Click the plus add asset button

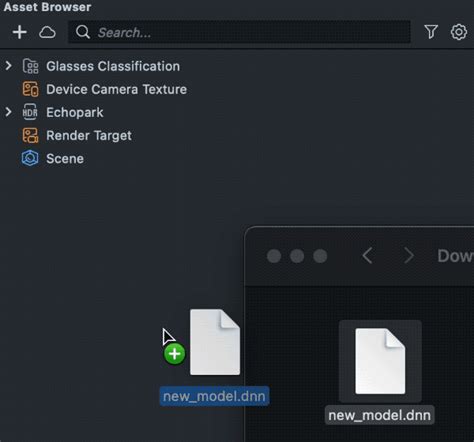tap(20, 32)
